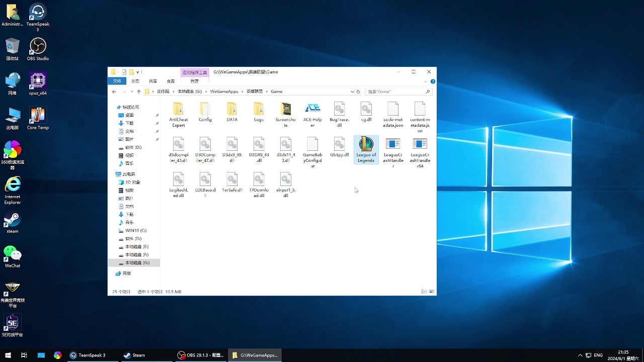Open the 查看 ribbon tab
Viewport: 644px width, 362px height.
click(171, 81)
